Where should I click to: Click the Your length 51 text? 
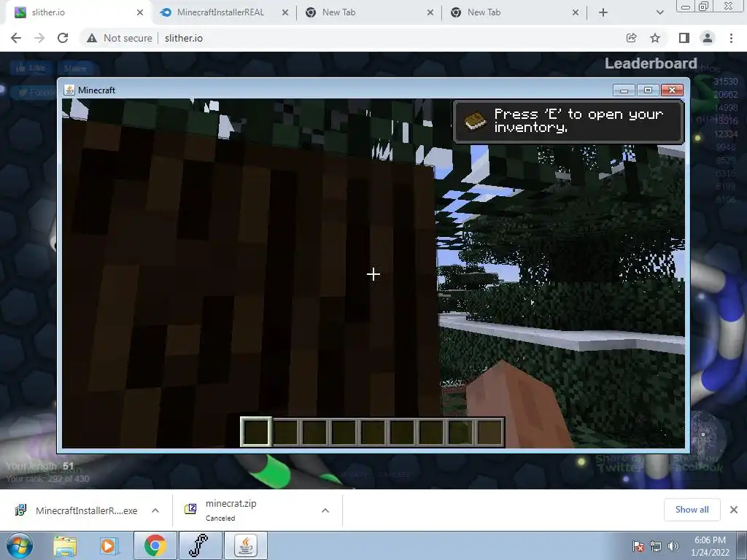40,466
